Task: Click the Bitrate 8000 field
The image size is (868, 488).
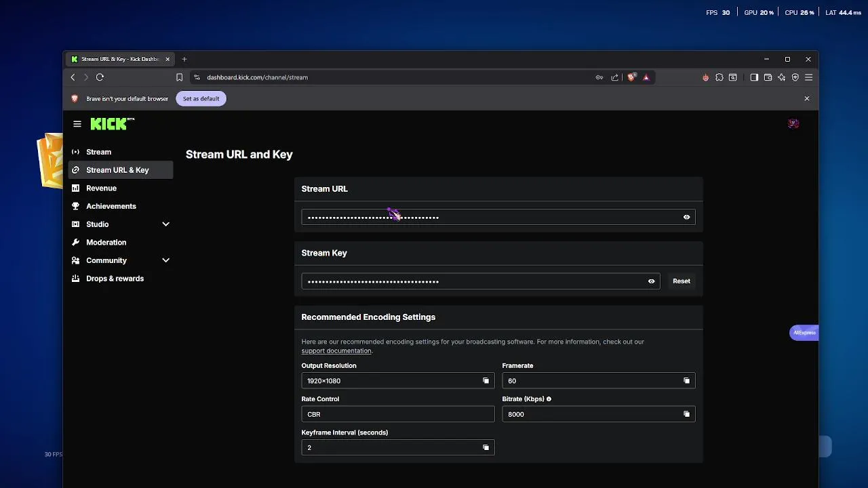Action: (599, 414)
